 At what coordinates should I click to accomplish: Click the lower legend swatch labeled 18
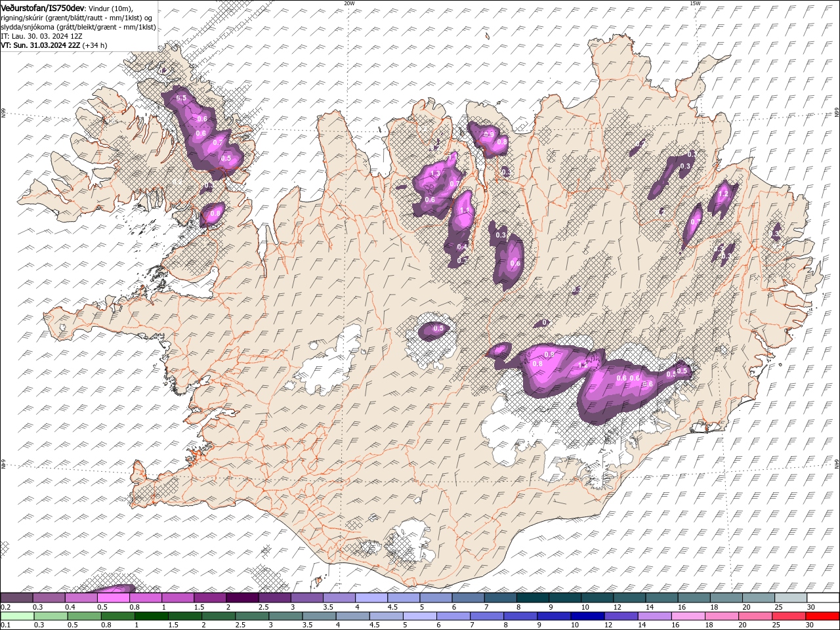coord(721,616)
